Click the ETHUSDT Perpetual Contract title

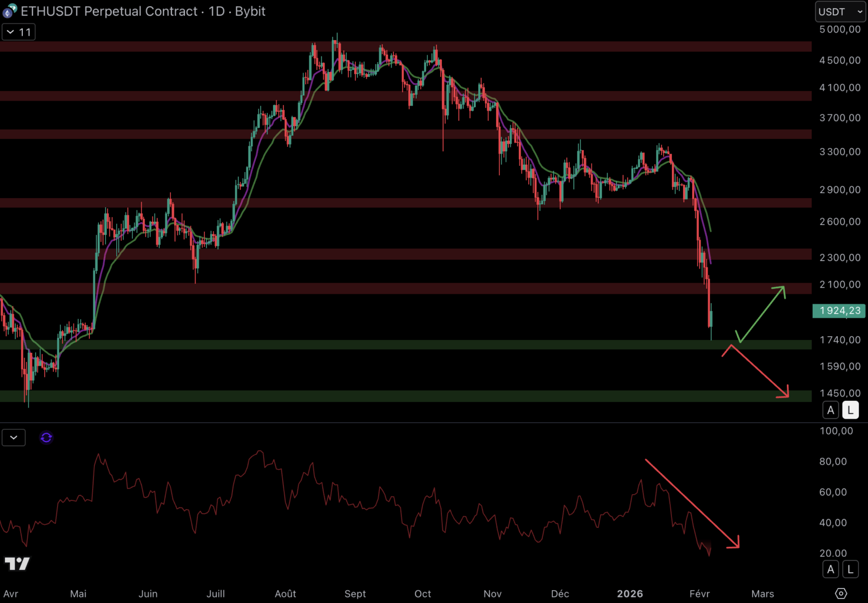(109, 11)
